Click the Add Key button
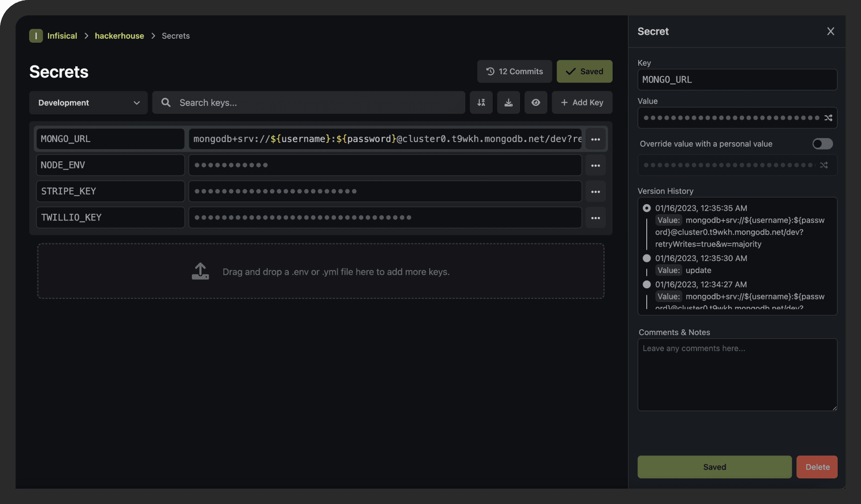 click(582, 103)
